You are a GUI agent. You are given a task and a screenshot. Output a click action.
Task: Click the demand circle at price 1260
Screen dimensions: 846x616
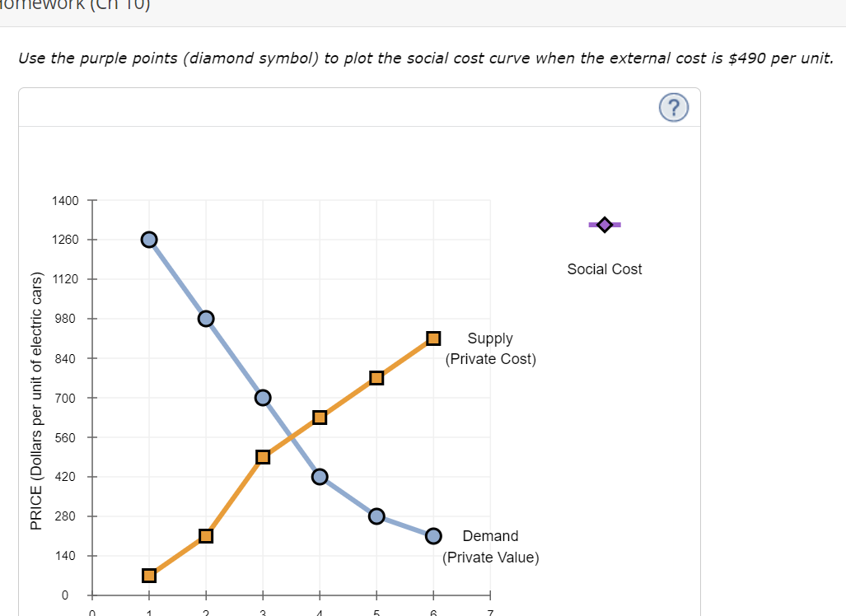(x=148, y=239)
